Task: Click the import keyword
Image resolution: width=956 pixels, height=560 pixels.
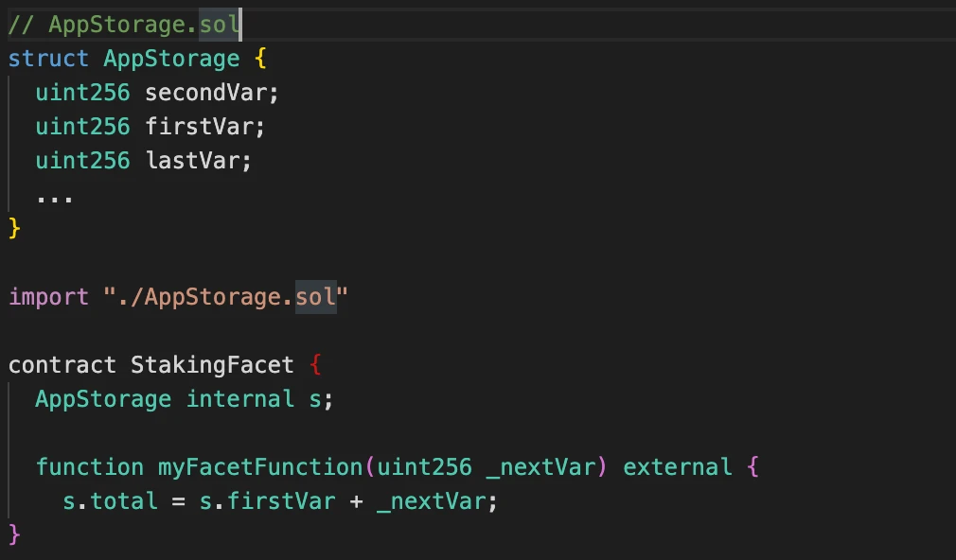Action: (x=48, y=297)
